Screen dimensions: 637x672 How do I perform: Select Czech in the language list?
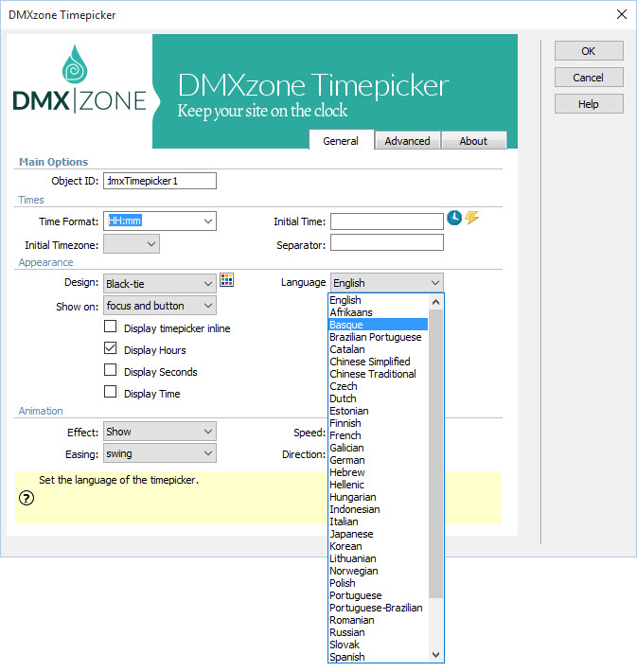379,386
